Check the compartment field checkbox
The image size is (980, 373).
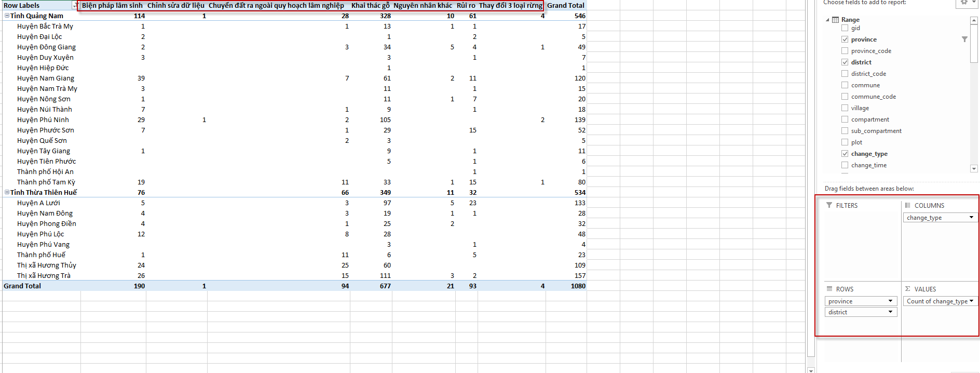[845, 119]
